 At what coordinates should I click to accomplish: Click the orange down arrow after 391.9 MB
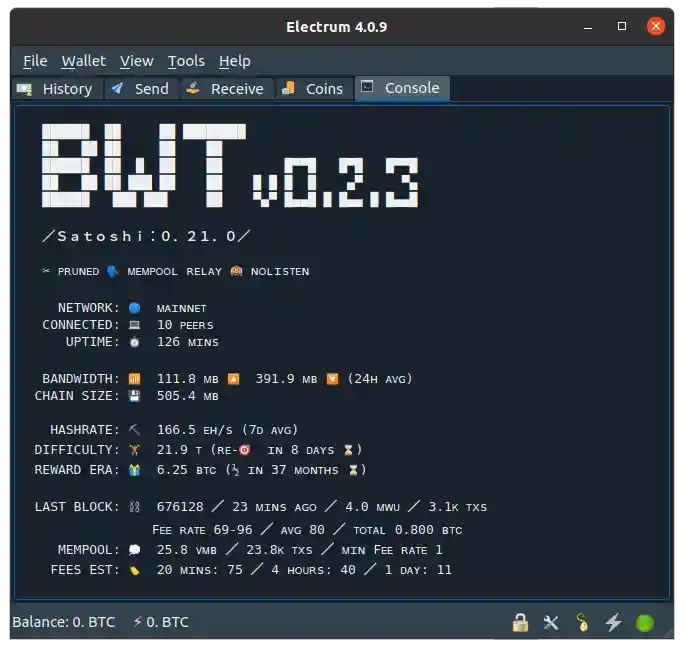click(332, 379)
